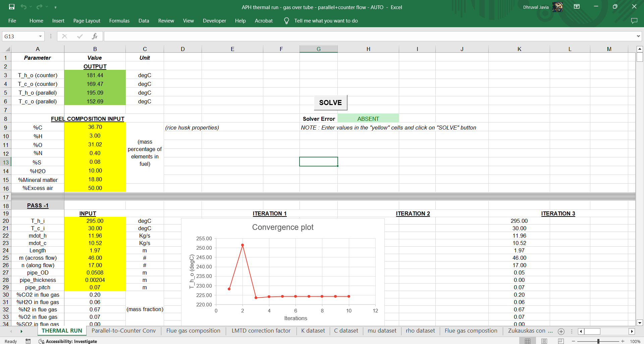Open the View tab
The image size is (644, 344).
pyautogui.click(x=189, y=21)
